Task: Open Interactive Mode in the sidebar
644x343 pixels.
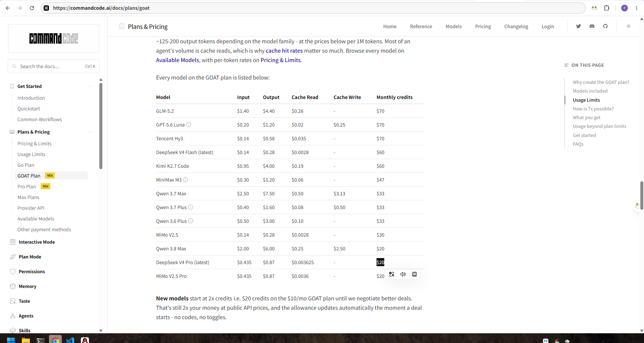Action: click(x=37, y=242)
